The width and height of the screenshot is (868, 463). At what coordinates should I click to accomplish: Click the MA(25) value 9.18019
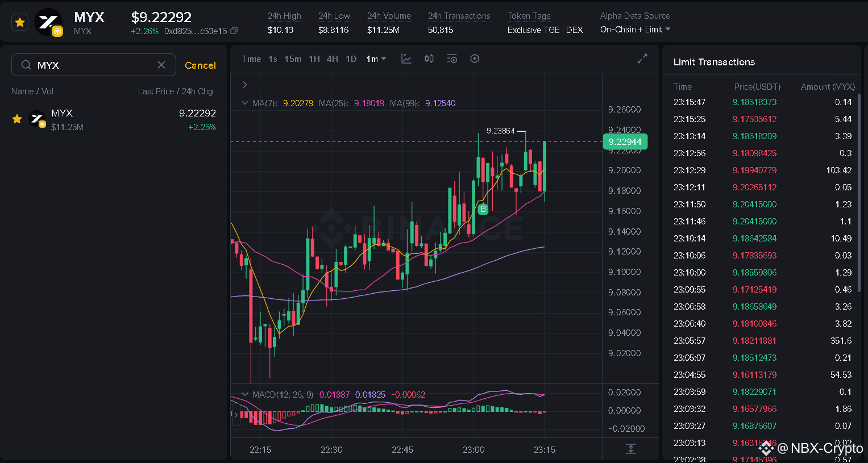click(x=369, y=103)
